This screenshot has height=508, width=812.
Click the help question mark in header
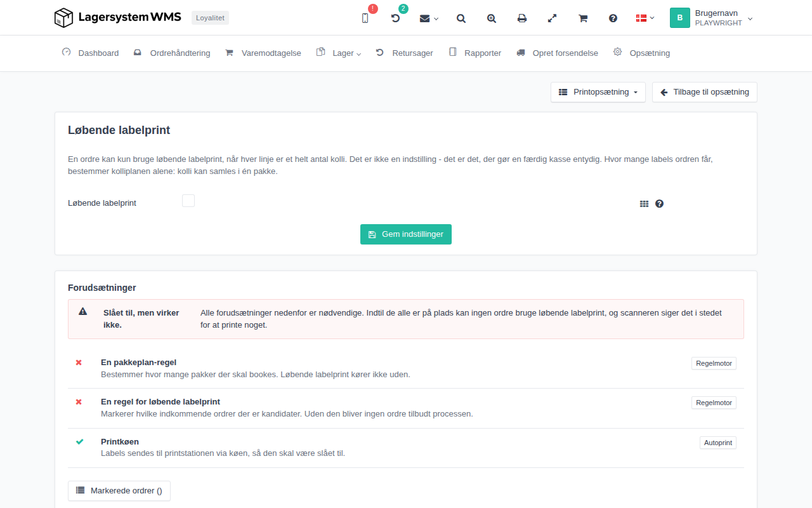point(613,18)
